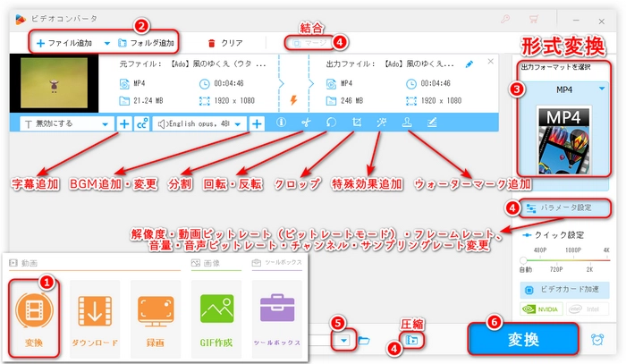
Task: Select the ツールボックス module icon
Action: coord(277,318)
